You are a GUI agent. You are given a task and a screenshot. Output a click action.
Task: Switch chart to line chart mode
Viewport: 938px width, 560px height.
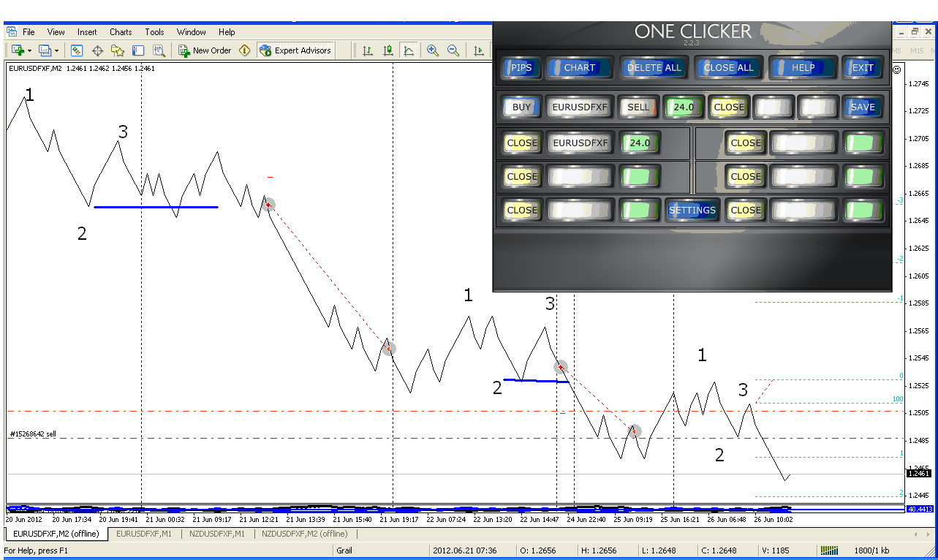[409, 50]
